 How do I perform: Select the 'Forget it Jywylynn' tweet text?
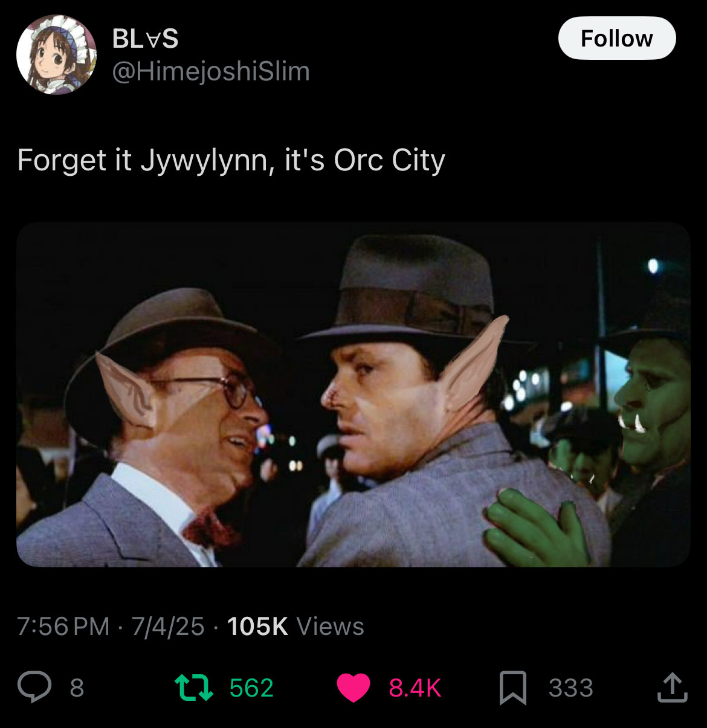pos(231,161)
